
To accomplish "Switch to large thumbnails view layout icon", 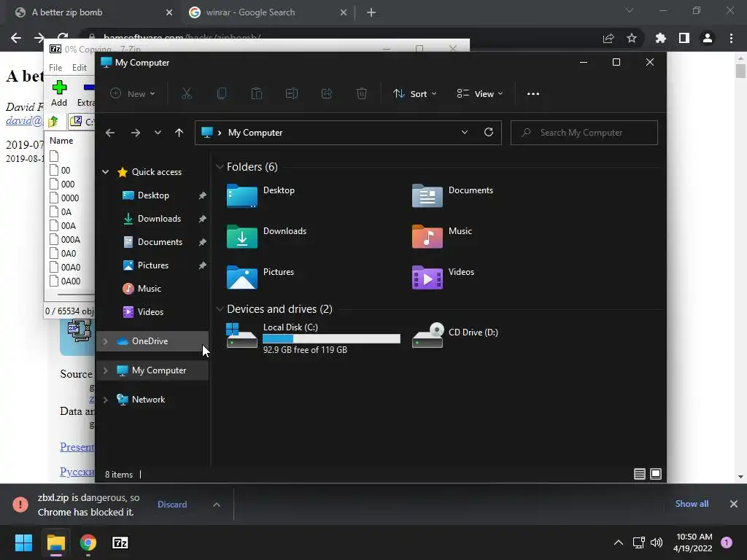I will point(656,474).
